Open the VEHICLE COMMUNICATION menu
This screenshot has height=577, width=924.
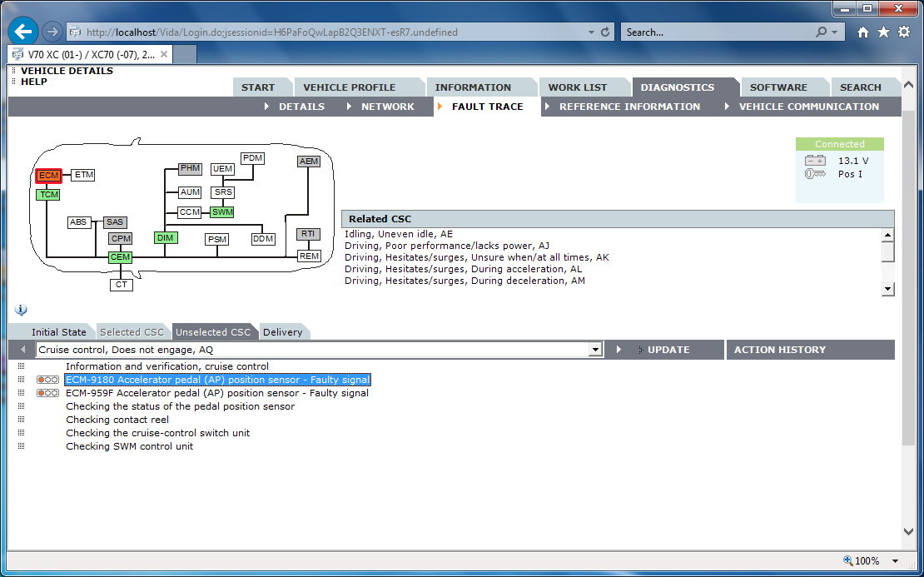tap(808, 107)
